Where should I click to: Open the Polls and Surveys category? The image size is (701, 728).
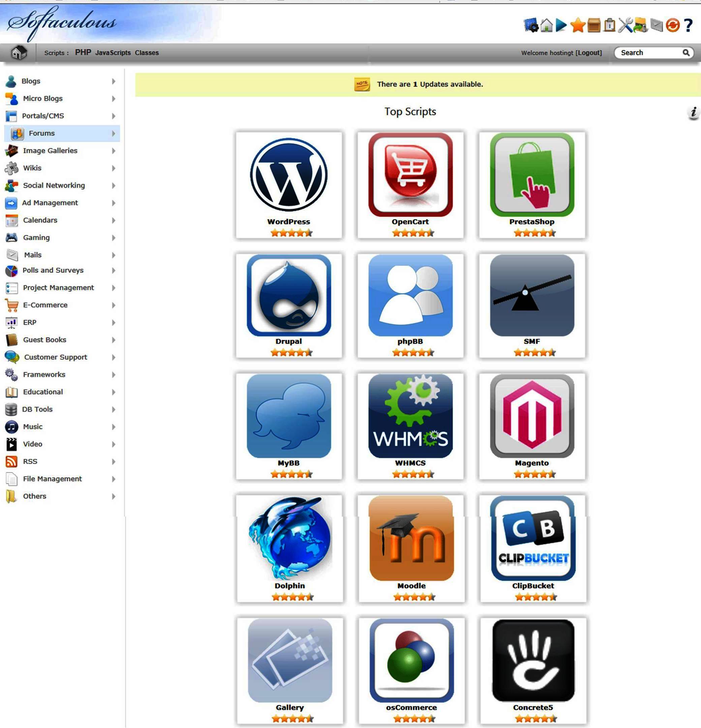click(x=53, y=270)
